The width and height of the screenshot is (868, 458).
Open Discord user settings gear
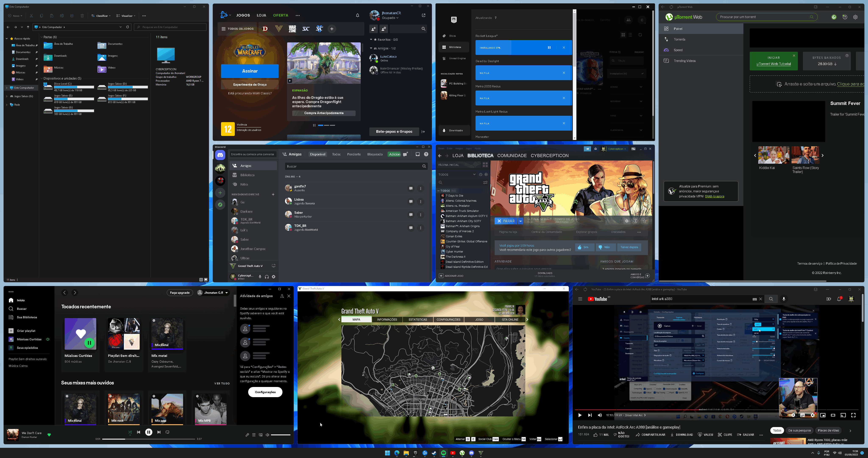[x=274, y=276]
